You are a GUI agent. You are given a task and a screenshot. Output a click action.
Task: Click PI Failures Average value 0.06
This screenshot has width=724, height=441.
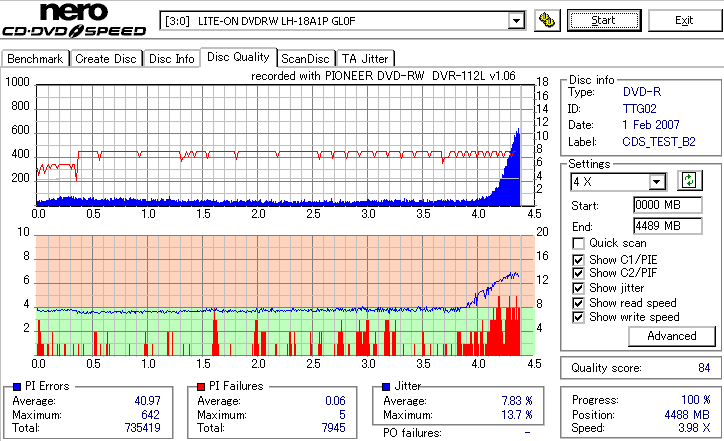tap(335, 401)
